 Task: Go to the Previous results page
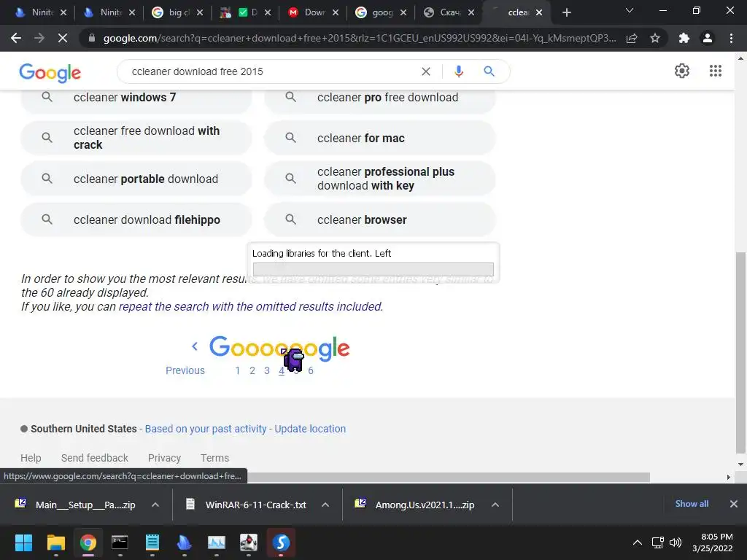point(185,370)
